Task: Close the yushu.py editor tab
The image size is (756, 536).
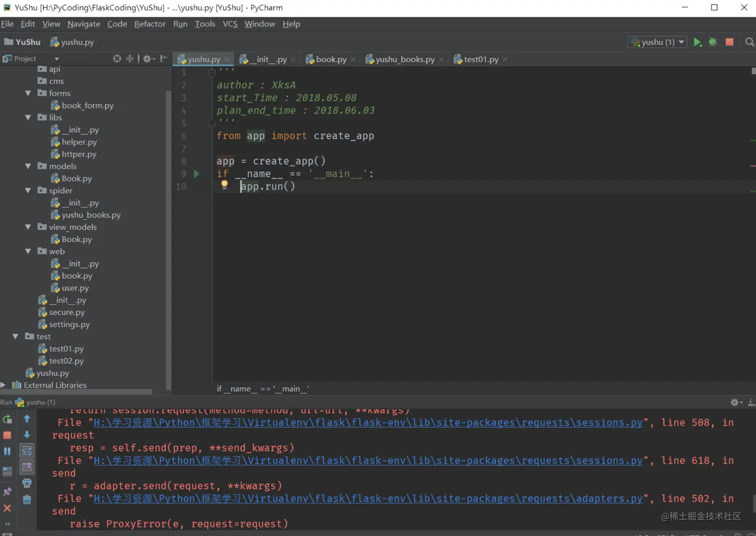Action: [227, 59]
